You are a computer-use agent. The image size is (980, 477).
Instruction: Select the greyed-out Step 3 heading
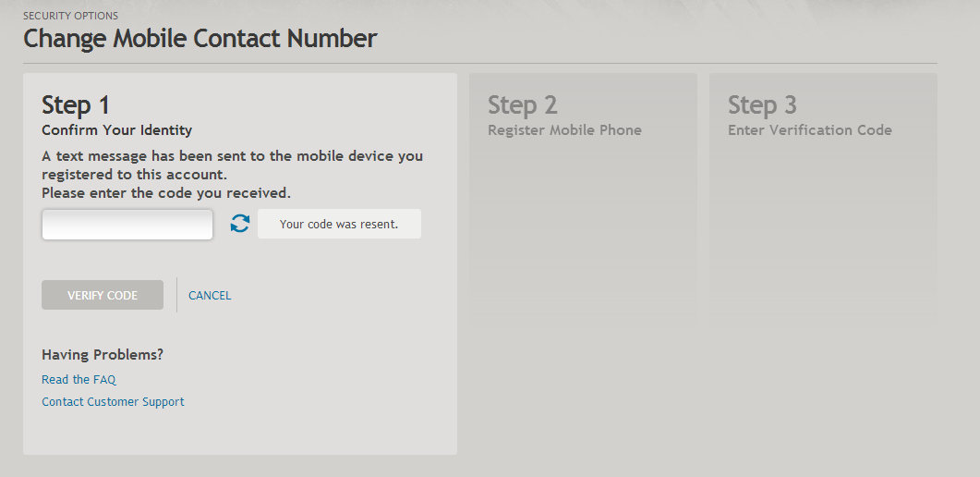click(x=763, y=104)
